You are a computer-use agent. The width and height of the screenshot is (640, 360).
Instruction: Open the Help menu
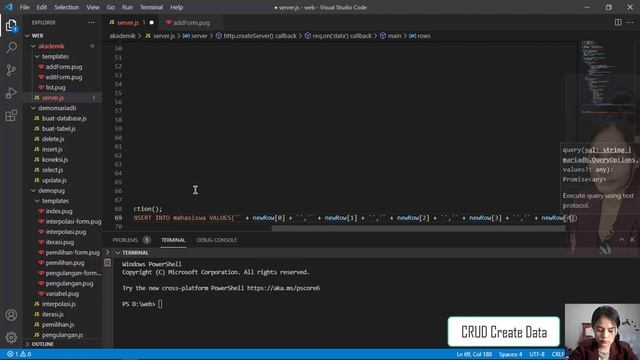point(176,7)
